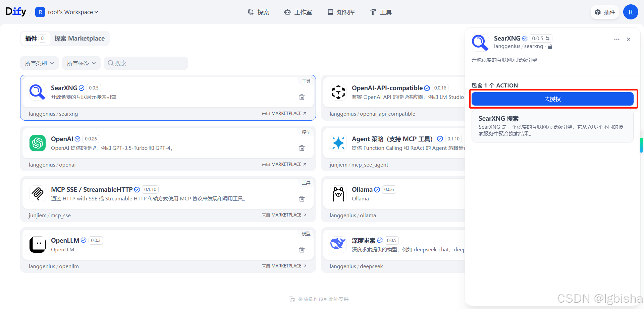The height and width of the screenshot is (309, 644).
Task: Click the OpenLLM verified badge
Action: 84,240
